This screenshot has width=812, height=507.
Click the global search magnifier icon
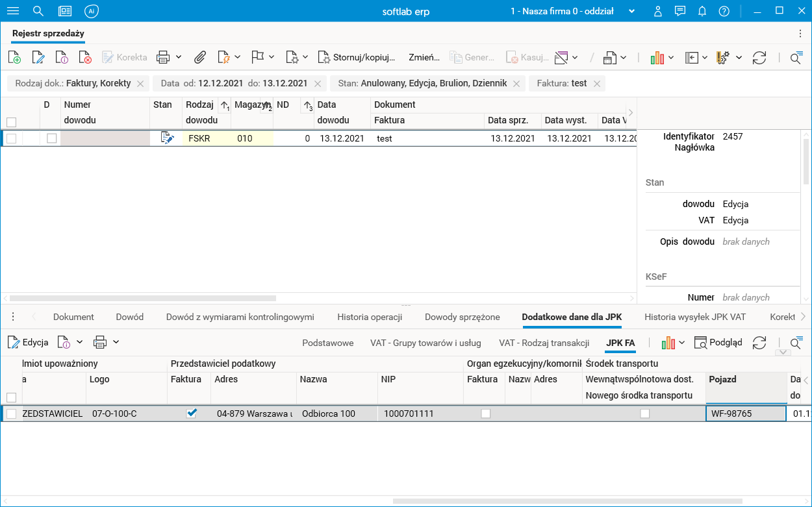click(38, 12)
